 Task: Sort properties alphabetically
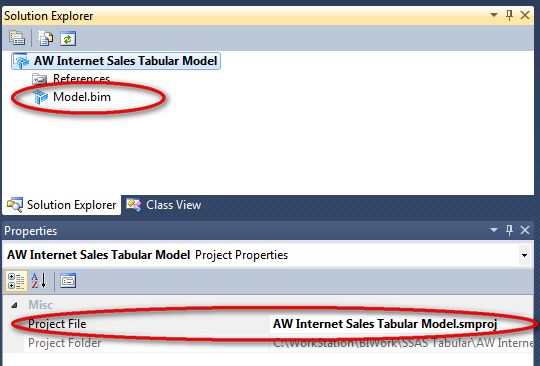coord(39,281)
